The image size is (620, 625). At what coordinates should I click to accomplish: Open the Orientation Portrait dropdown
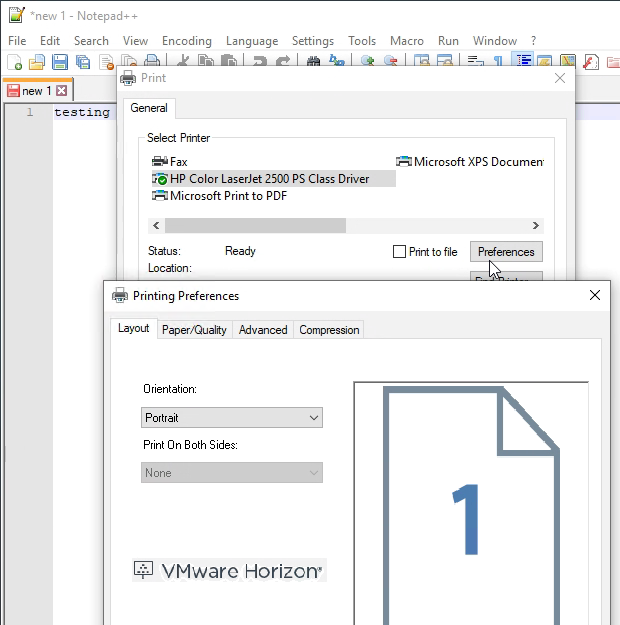(232, 417)
